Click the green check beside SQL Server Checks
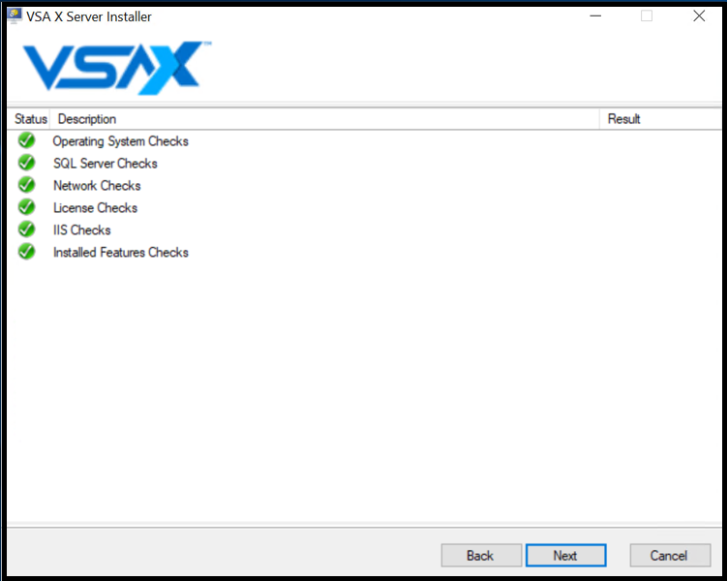This screenshot has width=728, height=581. [26, 163]
